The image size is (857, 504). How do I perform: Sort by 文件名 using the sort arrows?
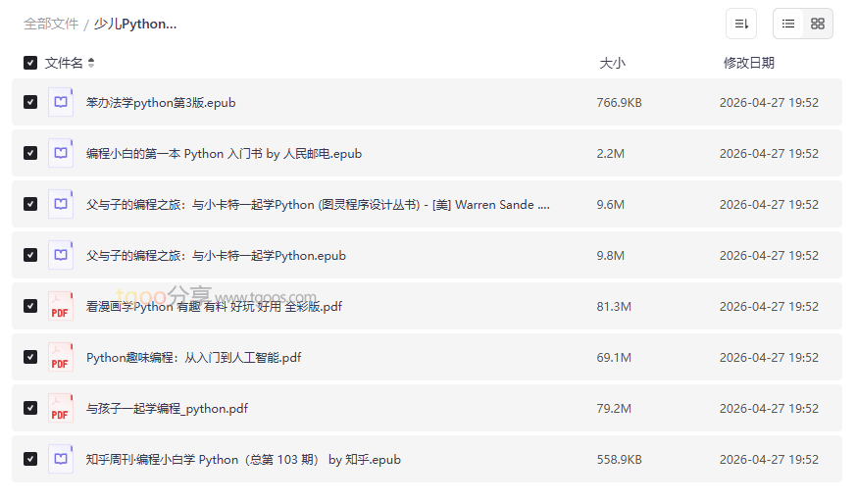91,63
